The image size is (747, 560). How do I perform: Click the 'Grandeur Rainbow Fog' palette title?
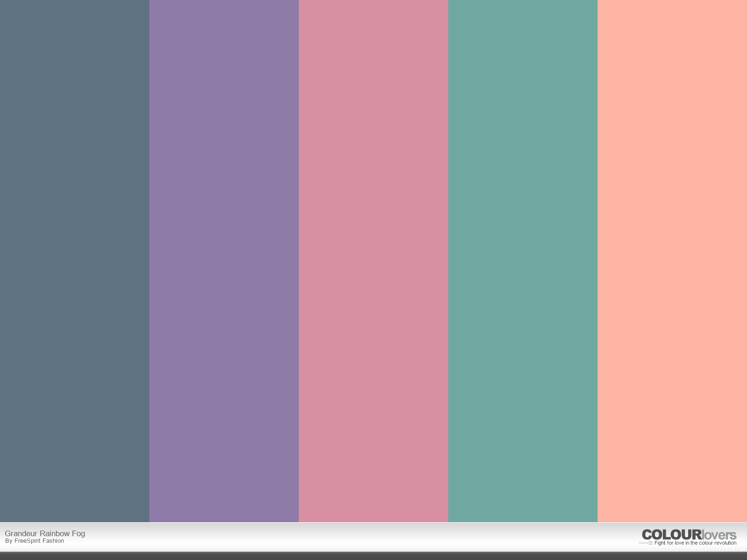45,533
